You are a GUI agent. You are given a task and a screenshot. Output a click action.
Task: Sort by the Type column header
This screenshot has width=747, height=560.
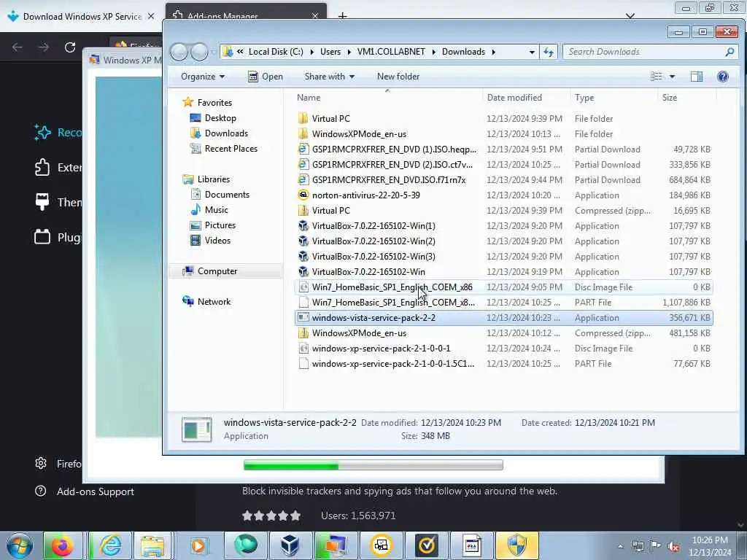click(584, 98)
